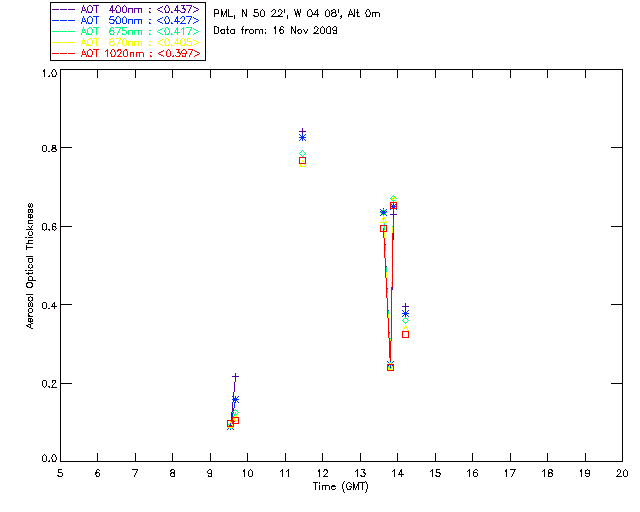Image resolution: width=640 pixels, height=512 pixels.
Task: Click the 0.2 y-axis tick label
Action: click(49, 384)
